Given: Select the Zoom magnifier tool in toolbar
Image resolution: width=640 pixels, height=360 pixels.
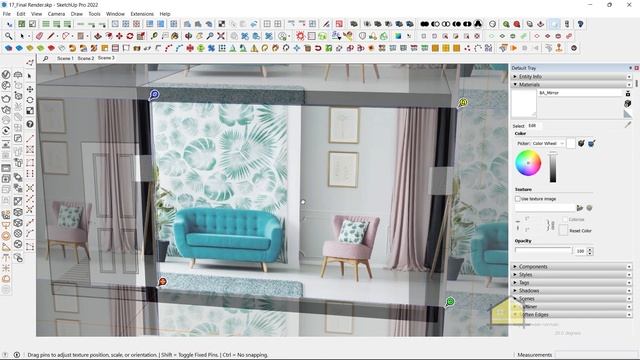Looking at the screenshot, I should click(x=8, y=36).
